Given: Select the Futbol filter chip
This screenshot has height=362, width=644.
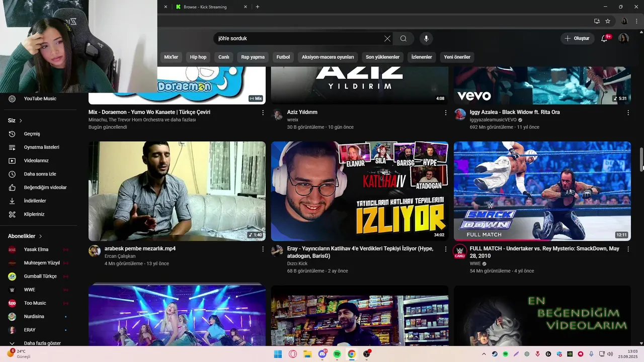Looking at the screenshot, I should pos(283,57).
